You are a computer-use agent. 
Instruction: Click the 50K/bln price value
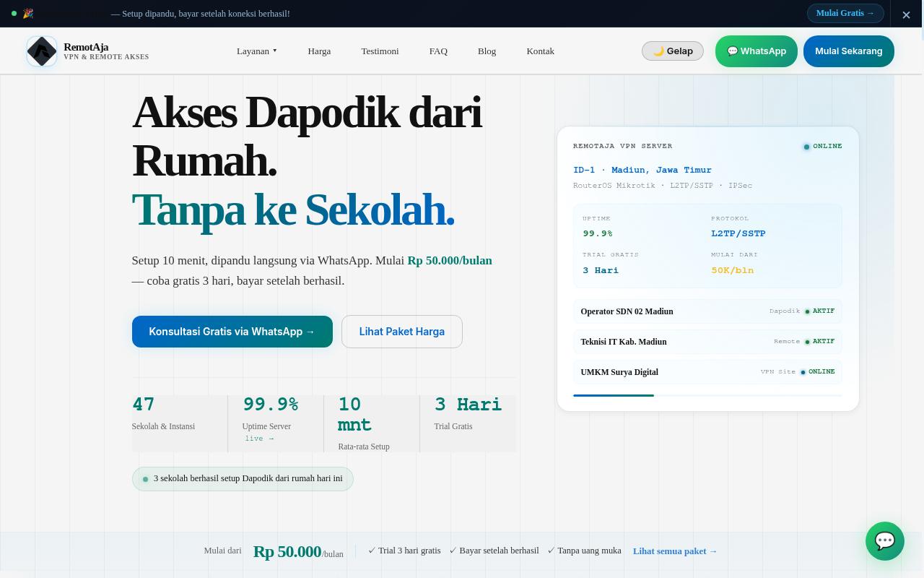point(732,270)
